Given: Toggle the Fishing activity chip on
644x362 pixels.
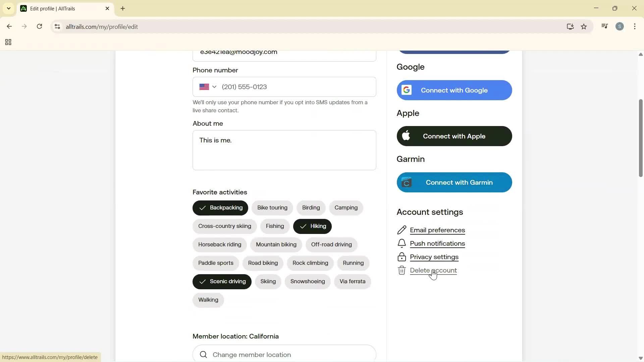Looking at the screenshot, I should (274, 226).
